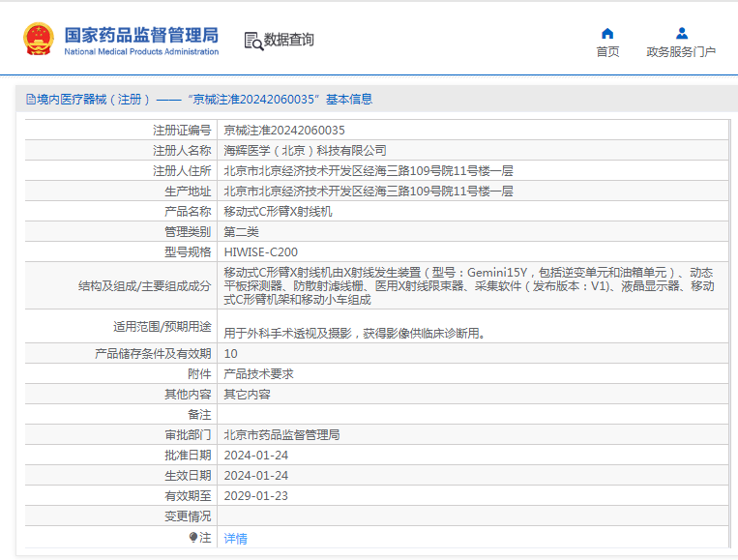Click the 生产地址 address value
The height and width of the screenshot is (560, 738).
[x=369, y=192]
